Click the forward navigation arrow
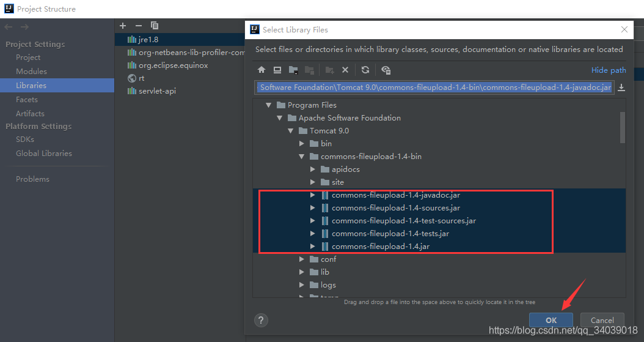The width and height of the screenshot is (644, 342). click(24, 27)
